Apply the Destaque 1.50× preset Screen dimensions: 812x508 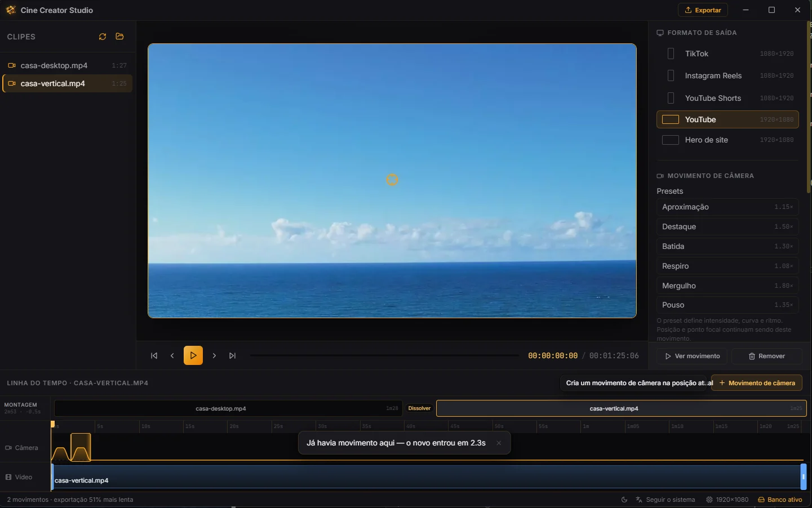click(x=727, y=226)
